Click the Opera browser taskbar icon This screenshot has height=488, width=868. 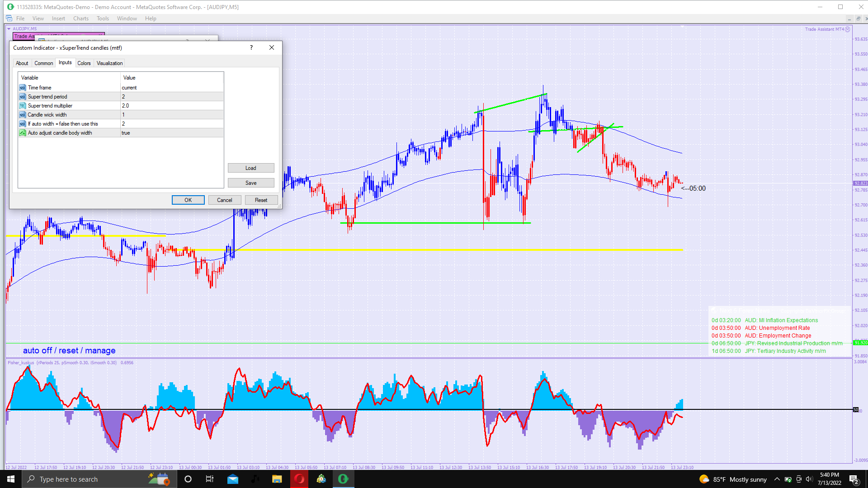(x=299, y=479)
